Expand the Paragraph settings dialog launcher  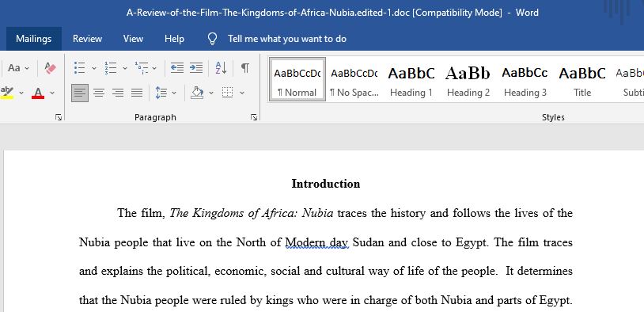[x=254, y=117]
